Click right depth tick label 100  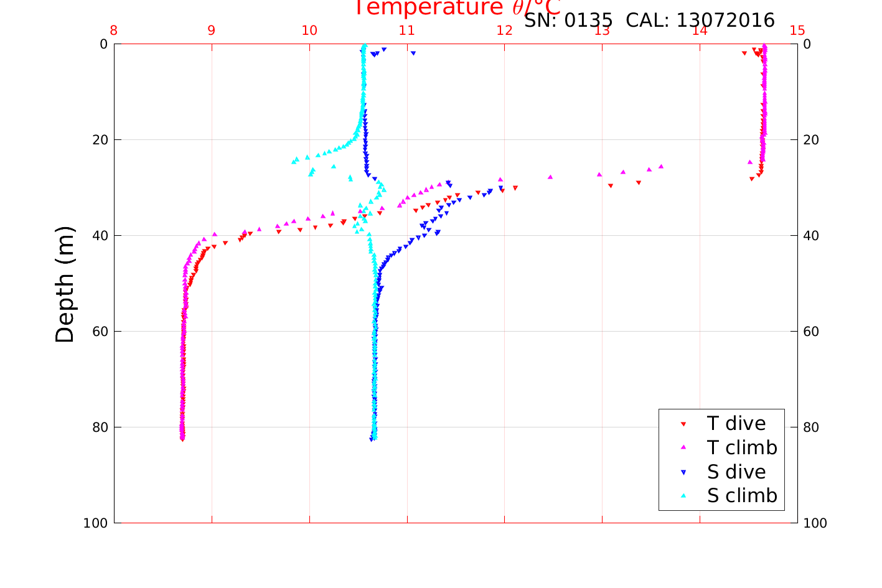pos(815,523)
